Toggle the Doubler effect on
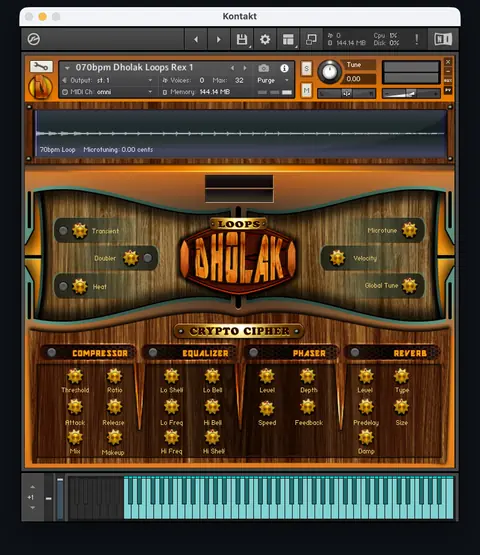The width and height of the screenshot is (480, 555). click(148, 258)
